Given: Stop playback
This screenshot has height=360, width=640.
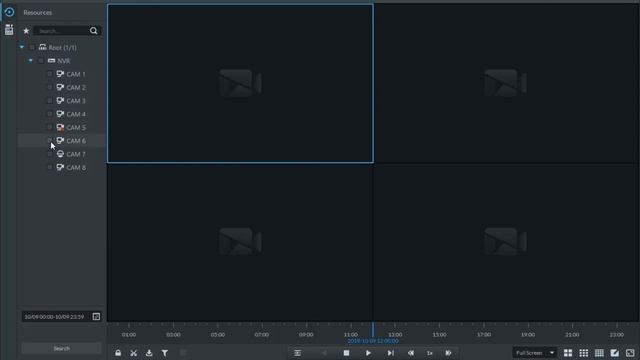Looking at the screenshot, I should 346,353.
